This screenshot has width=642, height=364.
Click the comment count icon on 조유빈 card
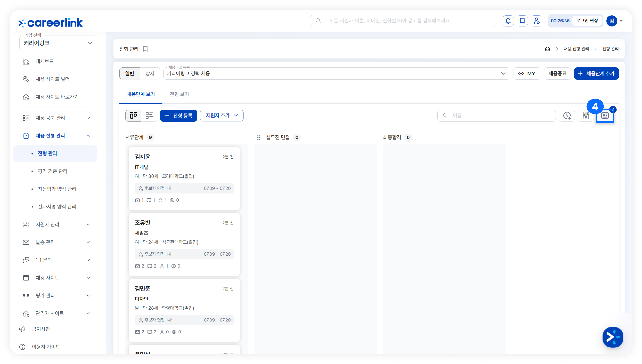[150, 266]
